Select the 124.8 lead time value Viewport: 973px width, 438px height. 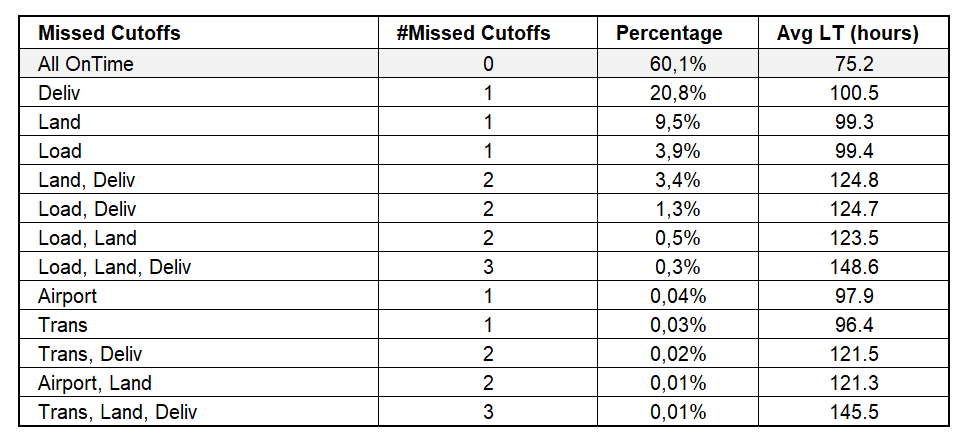[848, 181]
